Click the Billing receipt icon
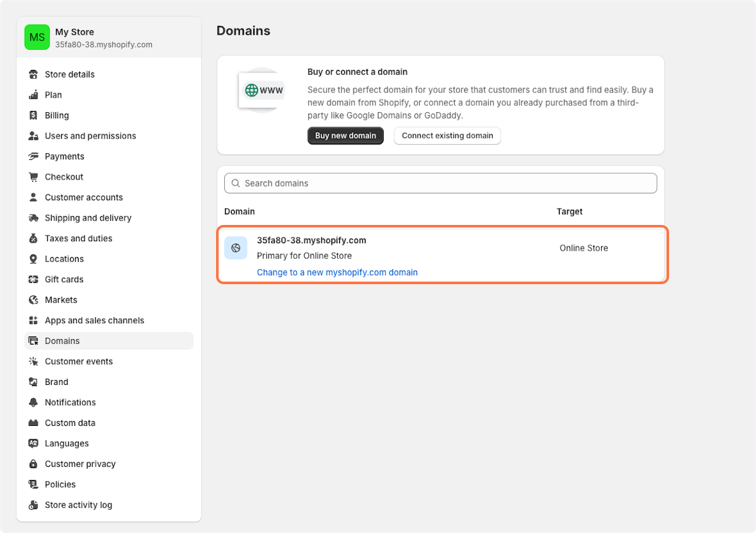The height and width of the screenshot is (533, 756). coord(33,115)
